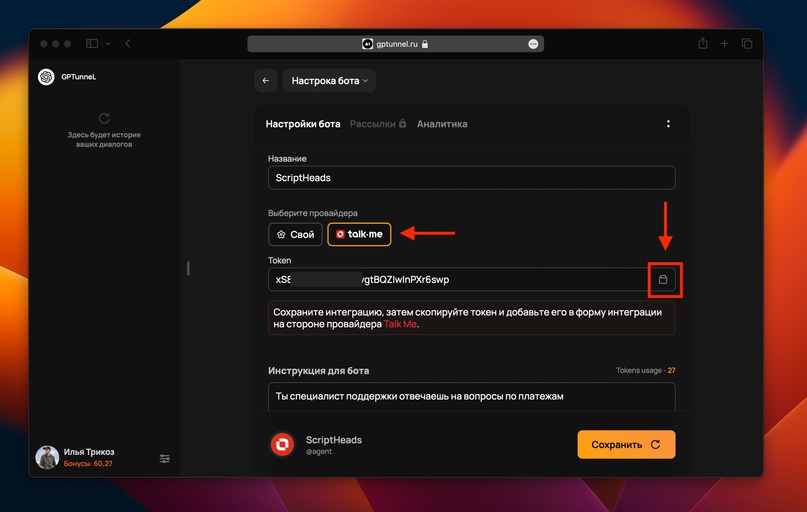Click the gptunnel.ru address bar
The height and width of the screenshot is (512, 807).
(x=395, y=44)
